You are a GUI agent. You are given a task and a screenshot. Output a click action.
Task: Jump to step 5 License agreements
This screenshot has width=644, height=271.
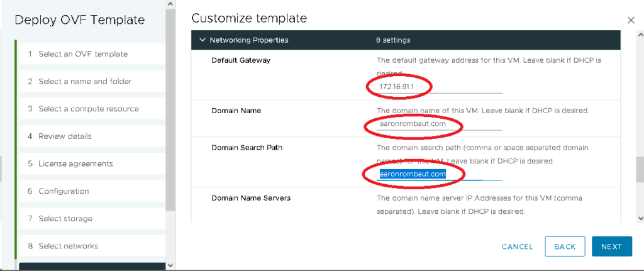75,164
